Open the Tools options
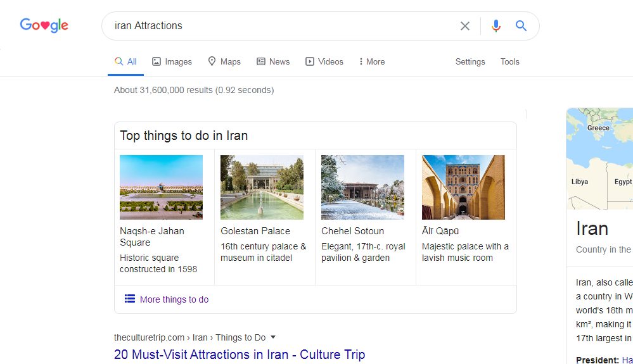633x364 pixels. click(509, 61)
